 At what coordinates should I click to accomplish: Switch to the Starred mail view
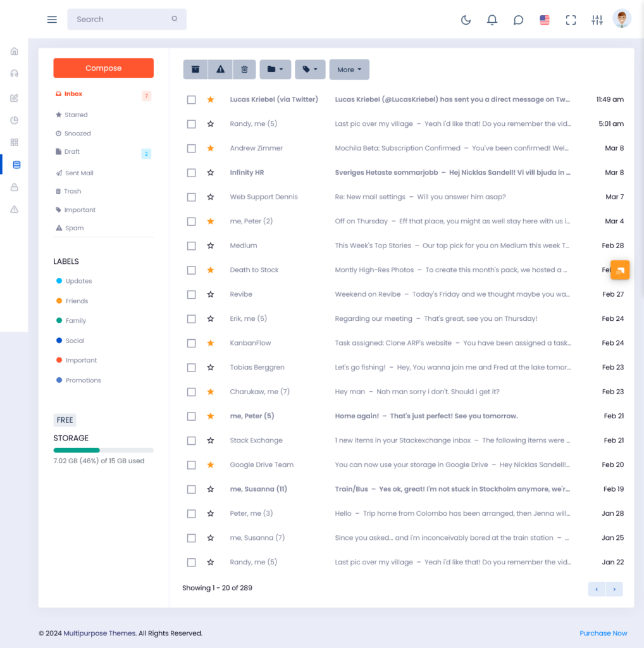click(77, 115)
